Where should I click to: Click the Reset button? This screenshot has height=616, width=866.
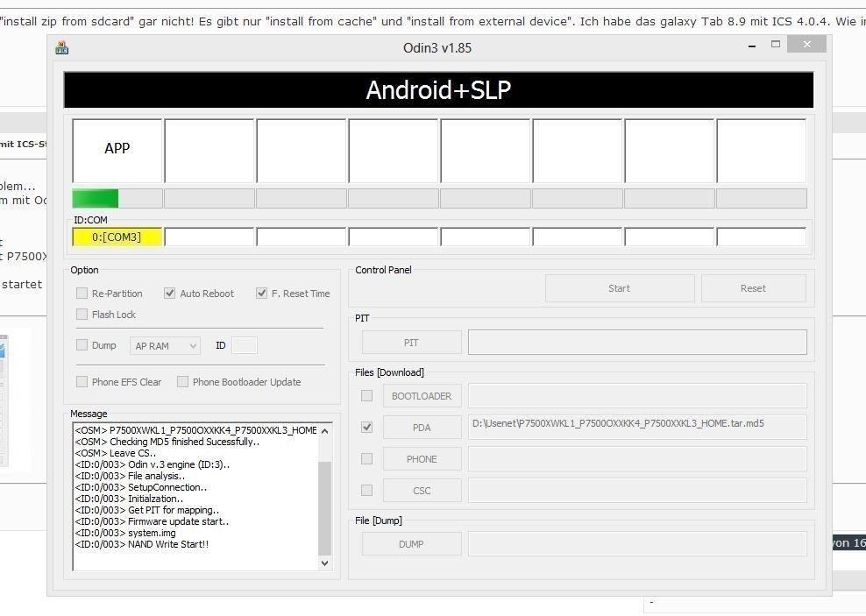[x=753, y=288]
